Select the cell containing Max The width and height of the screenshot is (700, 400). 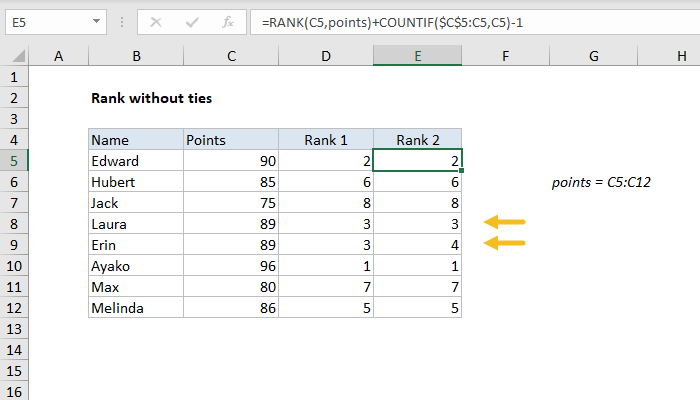coord(136,287)
